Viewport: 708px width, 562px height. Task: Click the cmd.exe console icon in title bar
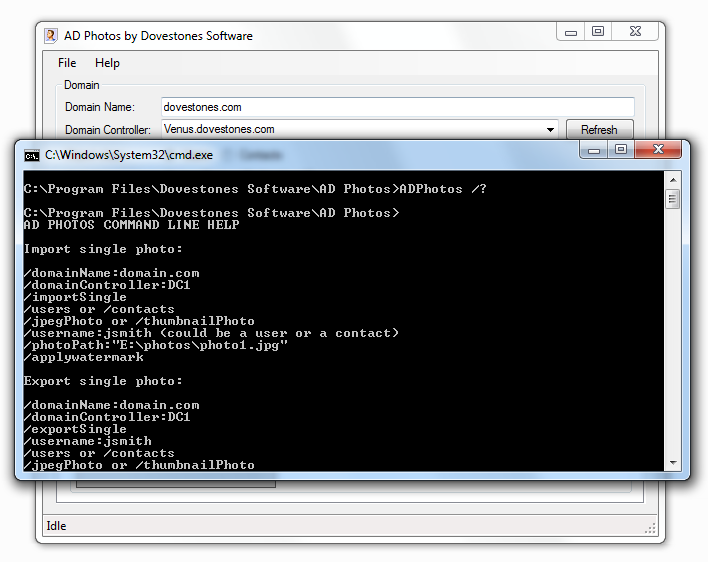point(32,156)
